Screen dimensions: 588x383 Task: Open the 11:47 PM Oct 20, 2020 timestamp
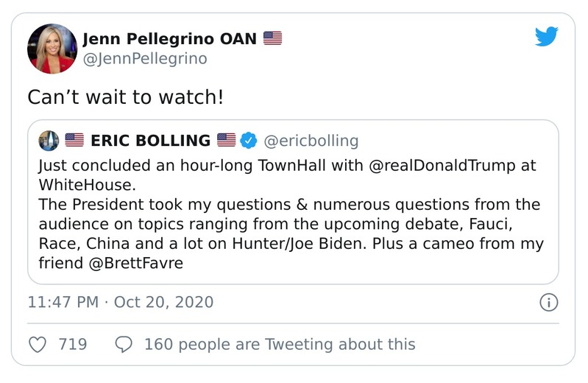pos(120,302)
